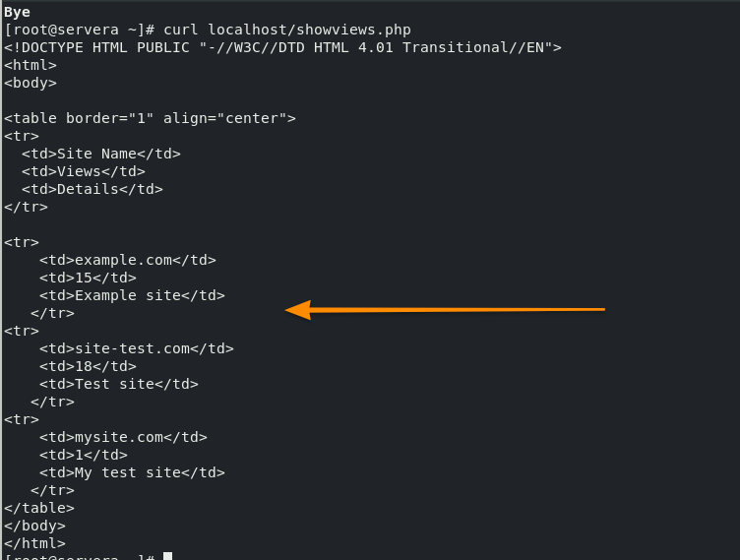740x560 pixels.
Task: Click the terminal cursor block at the prompt
Action: point(168,556)
